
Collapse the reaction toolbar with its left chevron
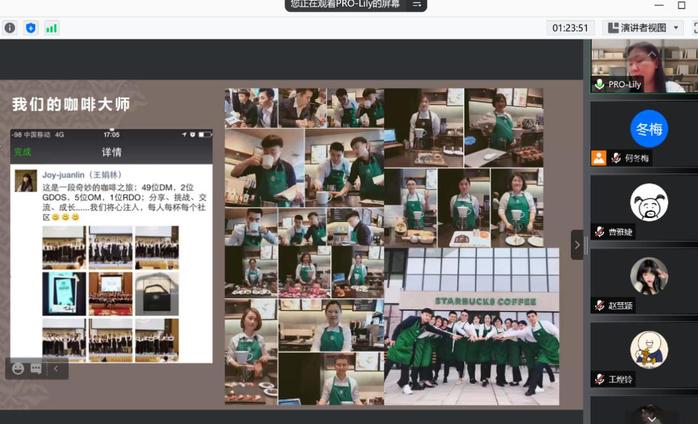(56, 368)
